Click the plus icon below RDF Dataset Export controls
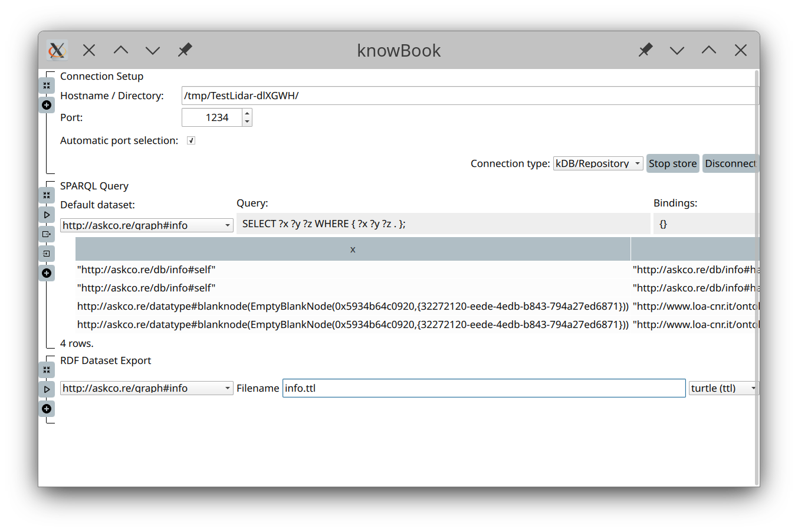The height and width of the screenshot is (532, 798). [47, 408]
